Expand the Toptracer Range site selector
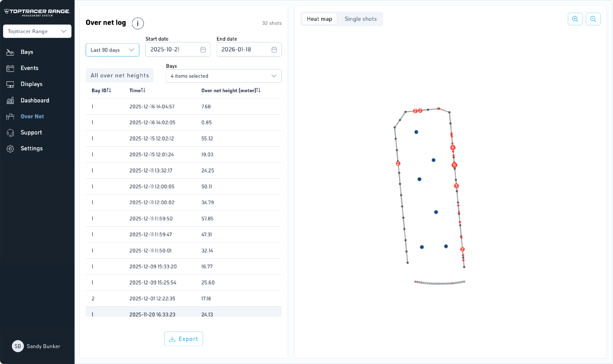 pyautogui.click(x=37, y=31)
